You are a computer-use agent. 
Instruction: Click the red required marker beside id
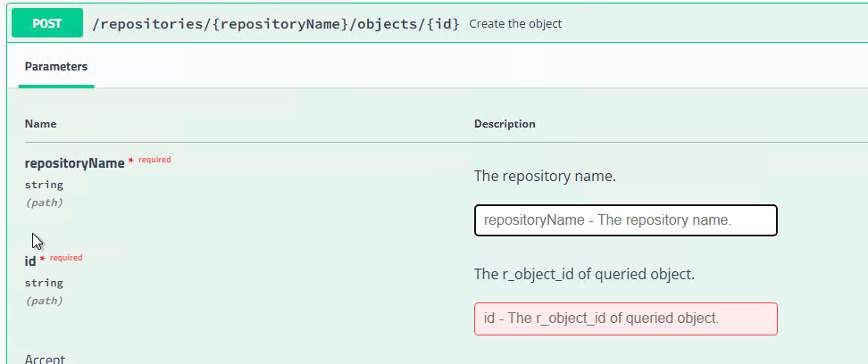click(65, 258)
